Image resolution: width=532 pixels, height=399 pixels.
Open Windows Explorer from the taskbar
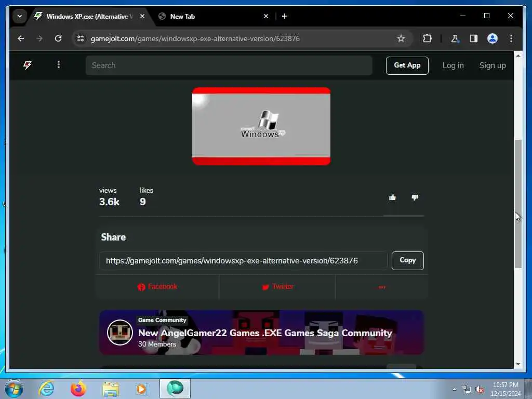click(111, 389)
